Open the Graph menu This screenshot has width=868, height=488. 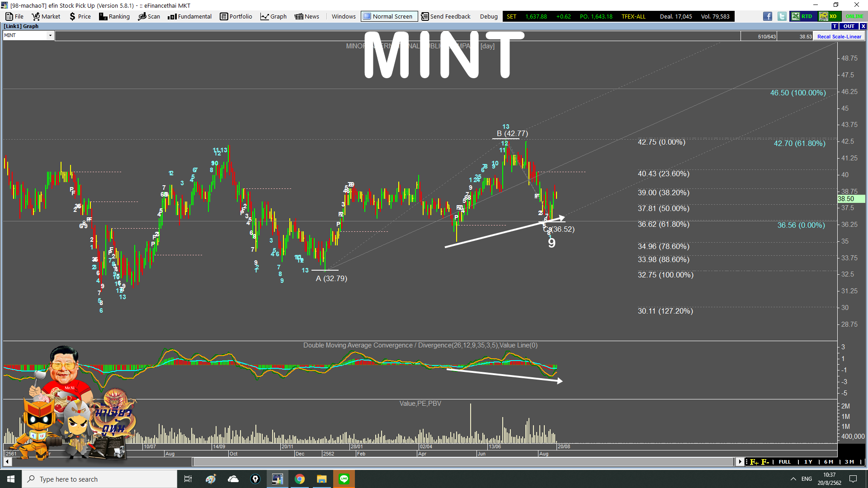274,16
